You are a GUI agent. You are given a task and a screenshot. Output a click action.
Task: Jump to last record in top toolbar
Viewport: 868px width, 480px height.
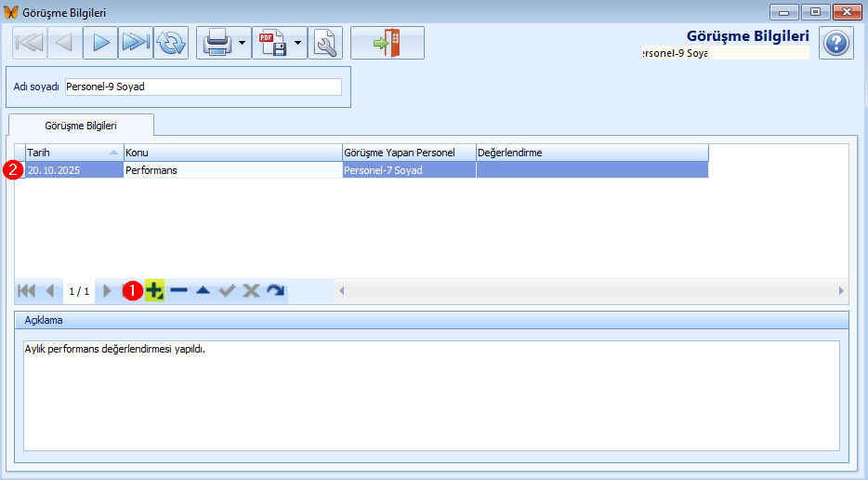coord(136,43)
